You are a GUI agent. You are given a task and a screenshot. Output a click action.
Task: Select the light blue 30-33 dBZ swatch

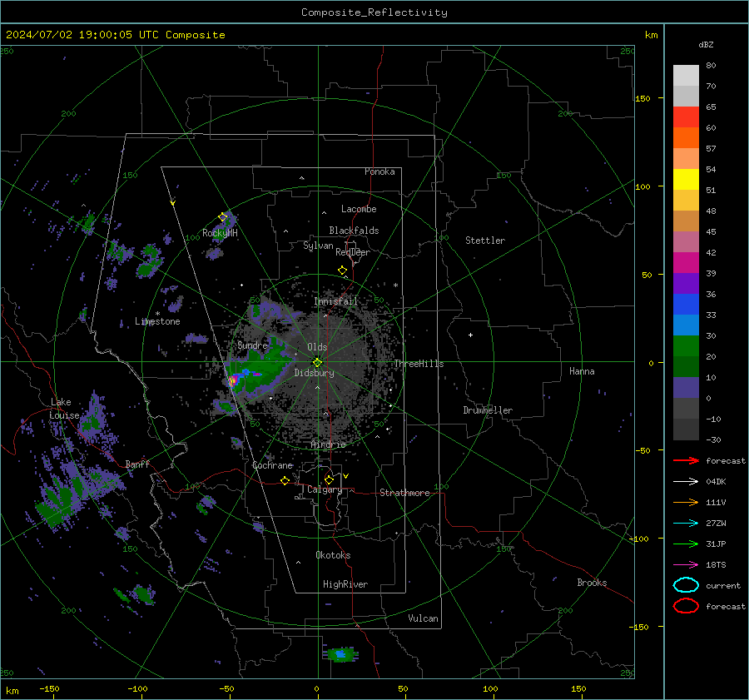tap(686, 325)
